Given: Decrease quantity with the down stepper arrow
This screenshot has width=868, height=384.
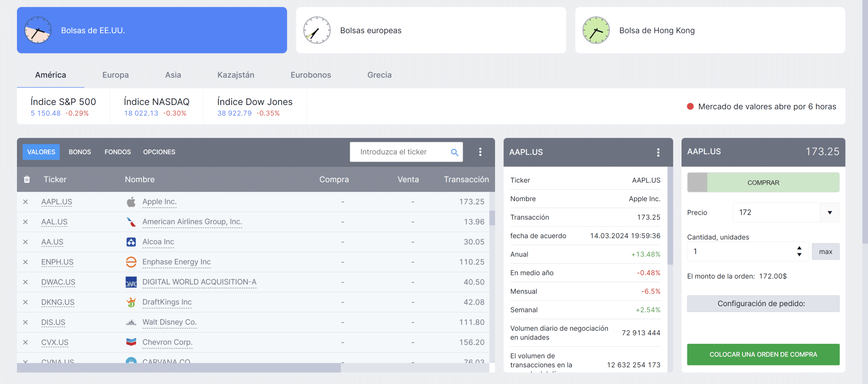Looking at the screenshot, I should (x=799, y=255).
